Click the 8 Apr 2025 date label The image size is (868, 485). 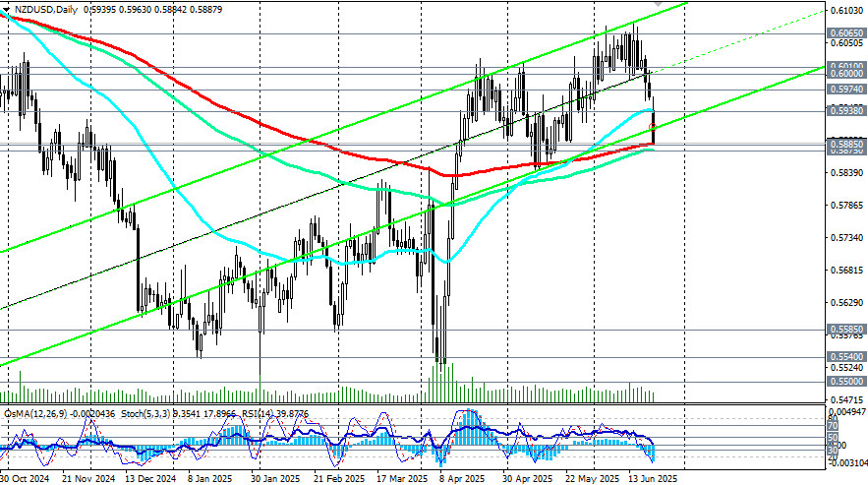(x=462, y=478)
